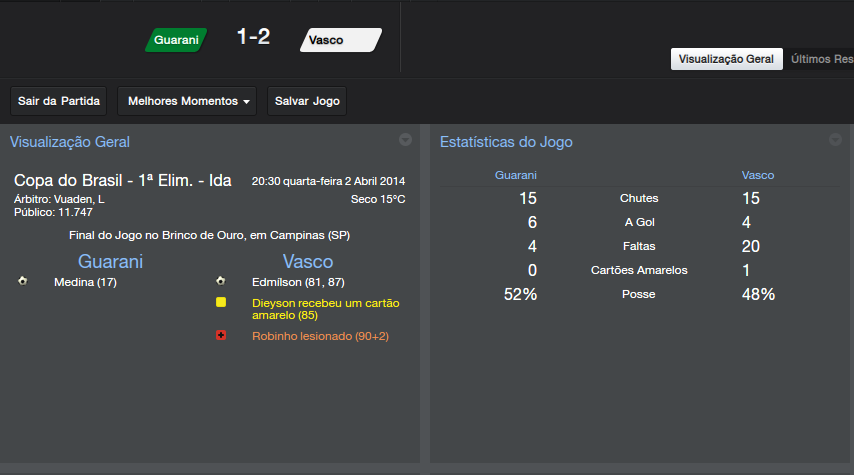Image resolution: width=854 pixels, height=475 pixels.
Task: Click the goal ball icon beside Edmilson
Action: (220, 282)
